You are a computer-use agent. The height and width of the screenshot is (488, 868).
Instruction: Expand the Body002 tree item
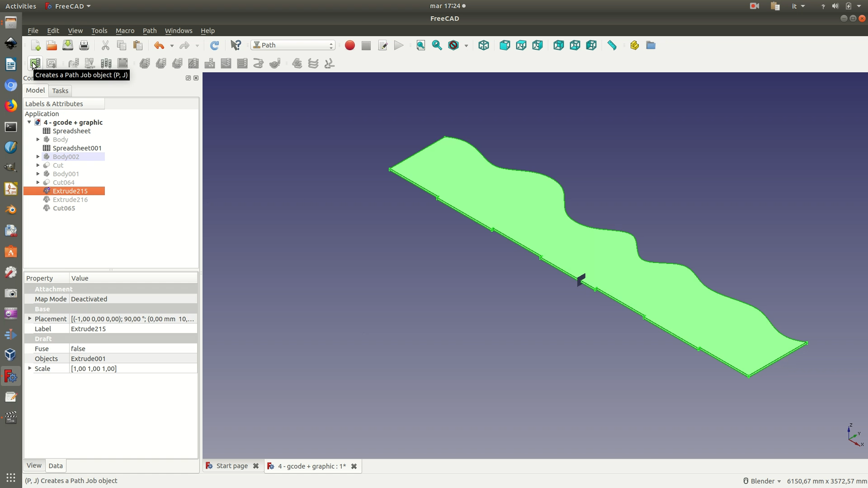point(38,157)
